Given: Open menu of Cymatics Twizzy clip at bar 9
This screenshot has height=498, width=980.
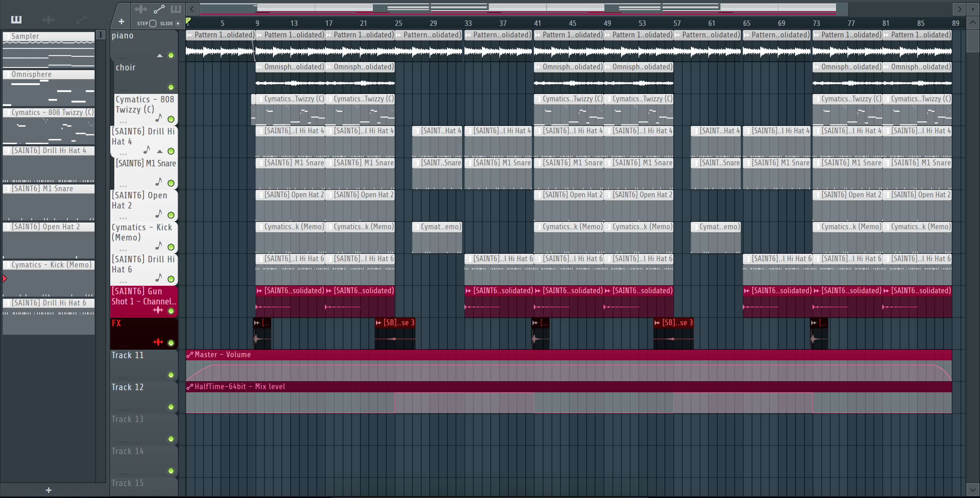Looking at the screenshot, I should 259,99.
